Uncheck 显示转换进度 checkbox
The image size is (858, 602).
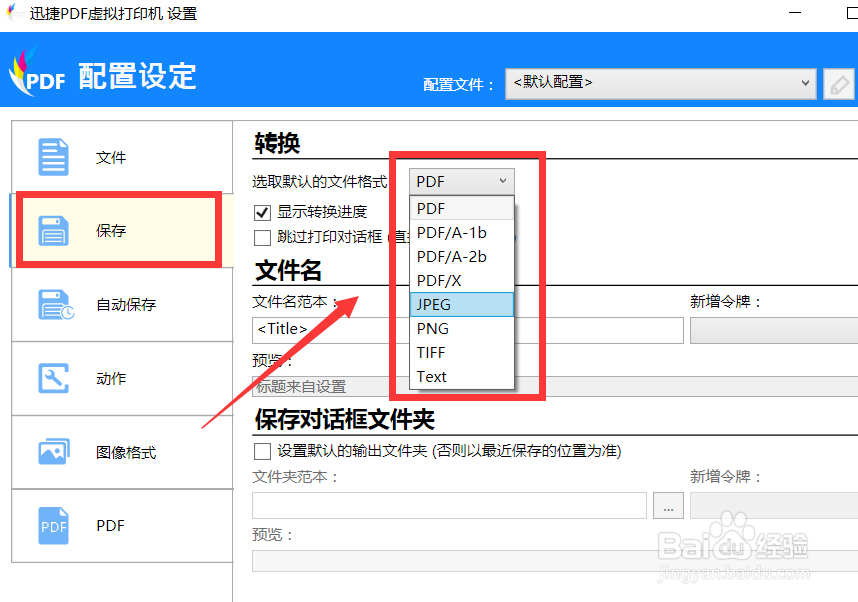(x=263, y=212)
